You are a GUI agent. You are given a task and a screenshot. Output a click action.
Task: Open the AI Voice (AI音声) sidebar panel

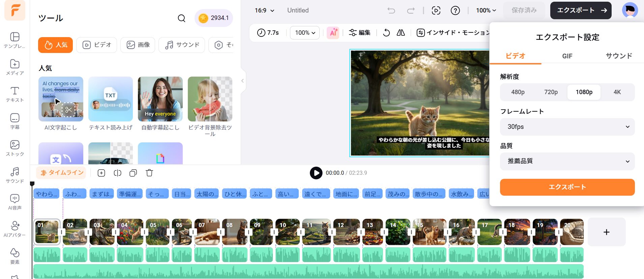pos(14,202)
